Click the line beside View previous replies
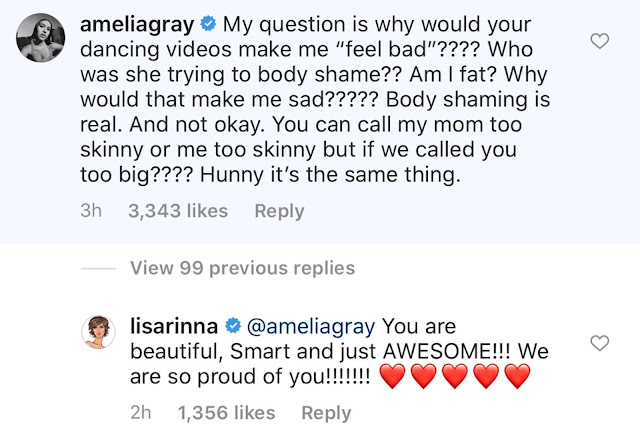The image size is (640, 447). 98,269
